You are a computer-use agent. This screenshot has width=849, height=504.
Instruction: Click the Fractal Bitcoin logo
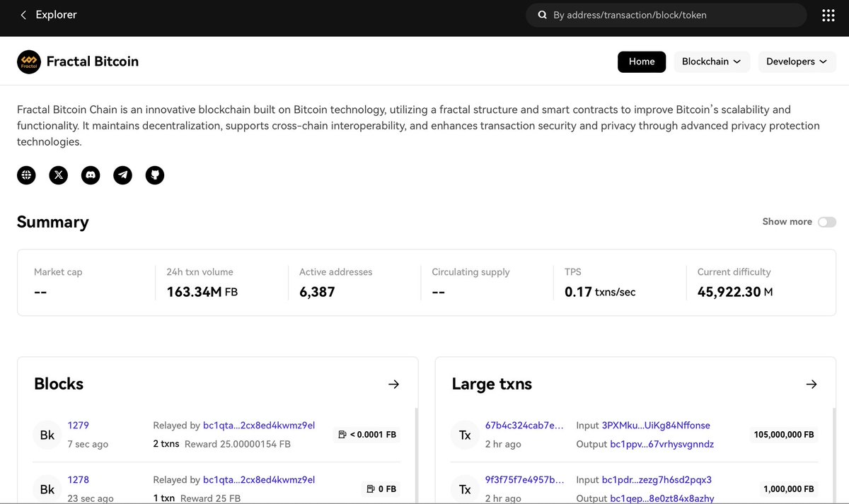pyautogui.click(x=29, y=61)
